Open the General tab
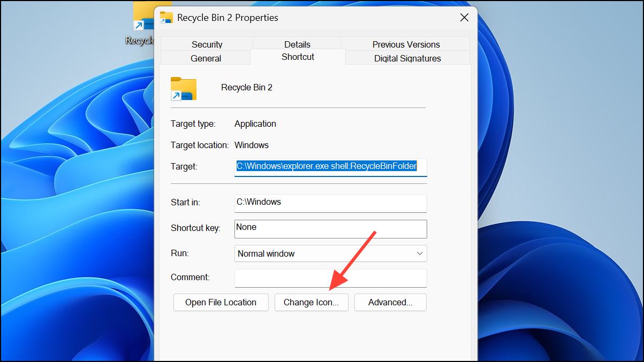The width and height of the screenshot is (644, 362). point(206,58)
